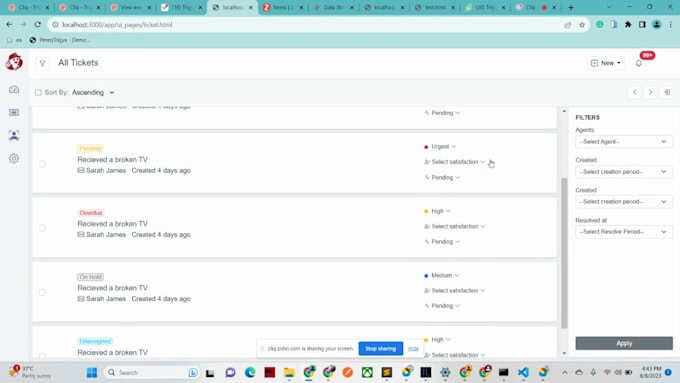Image resolution: width=680 pixels, height=383 pixels.
Task: Click the Stop sharing button
Action: click(x=380, y=348)
